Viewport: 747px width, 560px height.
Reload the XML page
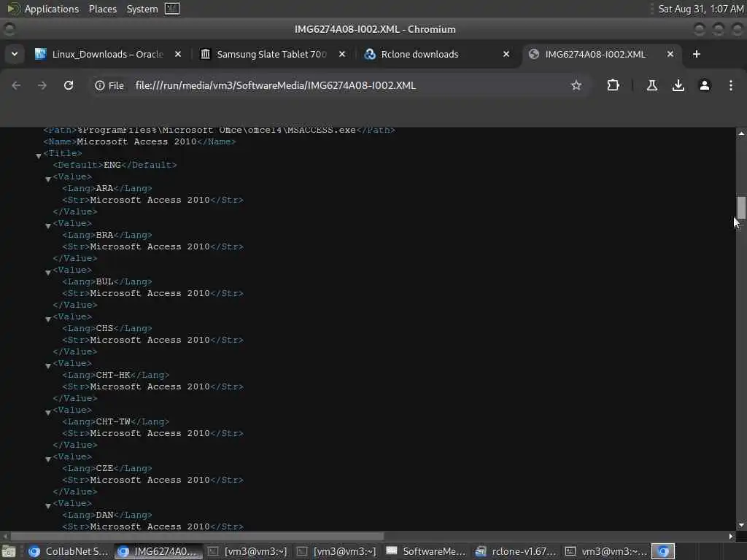(x=69, y=85)
